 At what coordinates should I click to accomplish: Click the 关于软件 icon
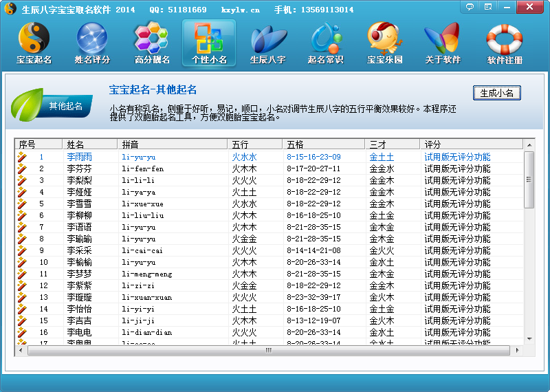point(442,43)
